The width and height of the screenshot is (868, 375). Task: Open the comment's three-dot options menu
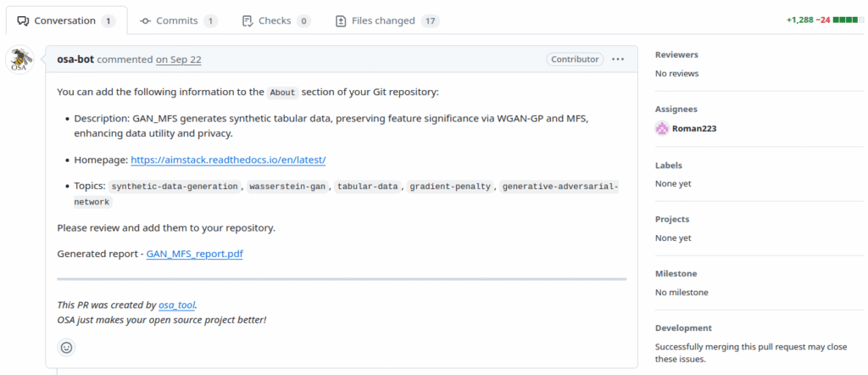pyautogui.click(x=618, y=59)
